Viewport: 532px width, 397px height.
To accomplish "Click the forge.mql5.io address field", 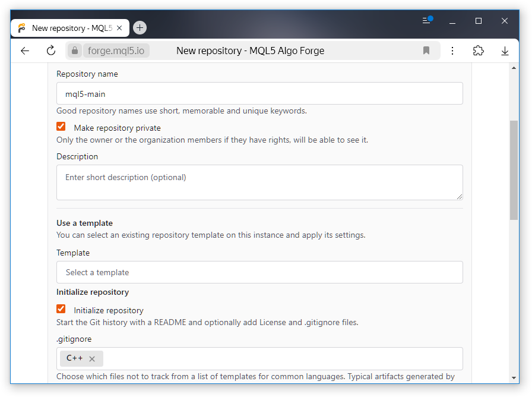I will point(116,51).
